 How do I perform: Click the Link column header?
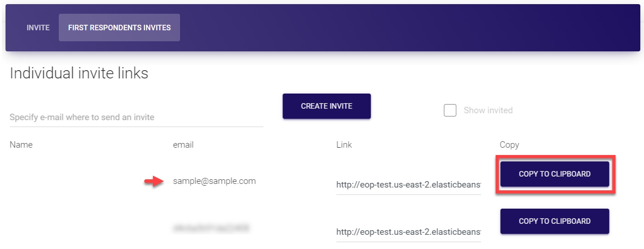(344, 145)
